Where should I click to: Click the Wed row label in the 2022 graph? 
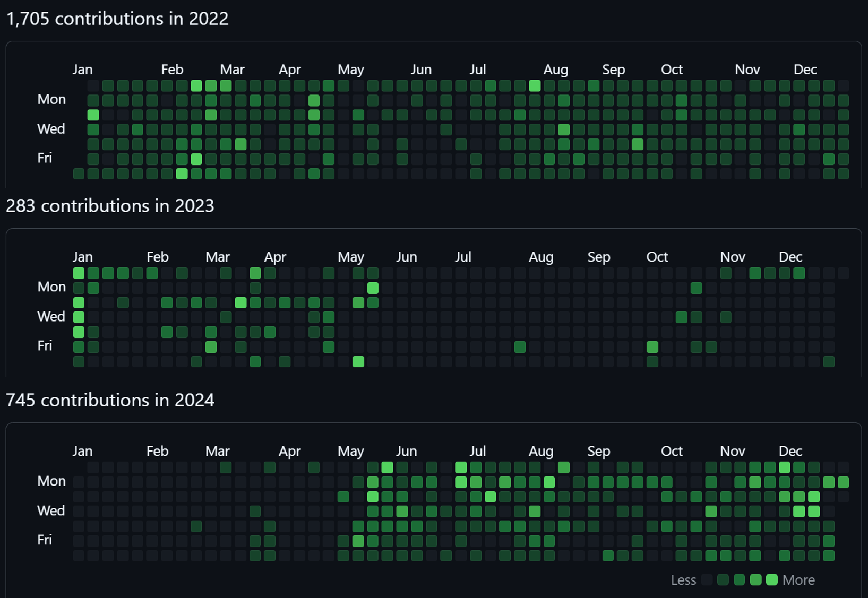pyautogui.click(x=51, y=129)
